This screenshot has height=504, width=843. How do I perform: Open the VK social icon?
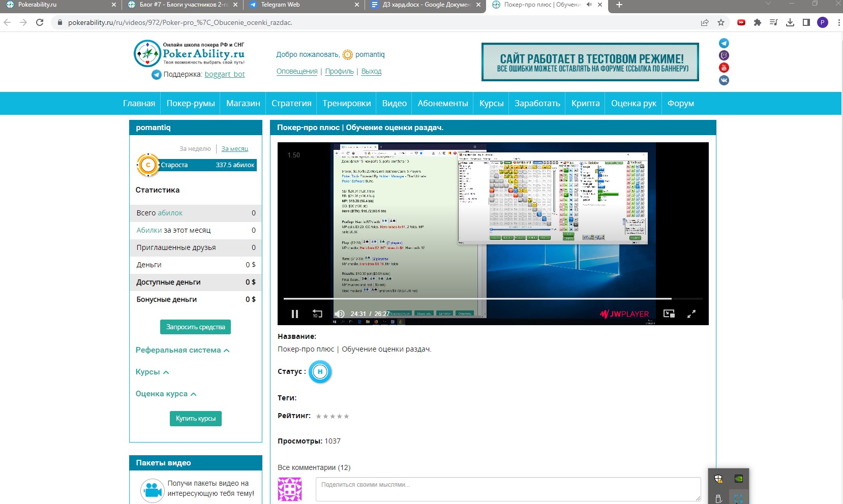(724, 80)
